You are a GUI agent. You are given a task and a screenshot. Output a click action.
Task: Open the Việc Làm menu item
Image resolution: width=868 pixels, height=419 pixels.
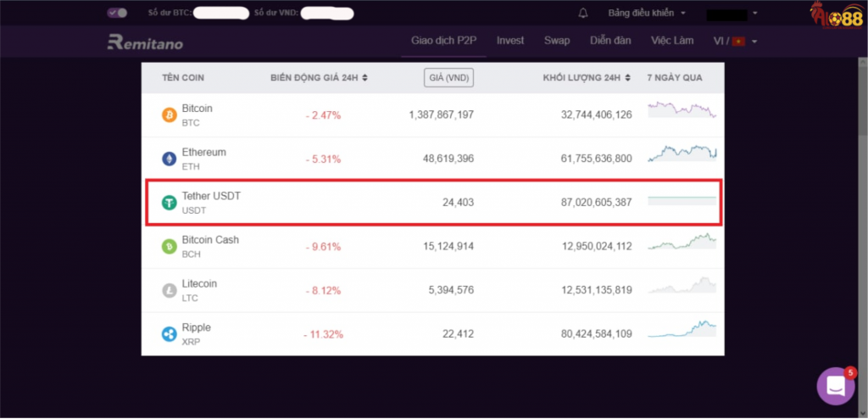[672, 41]
